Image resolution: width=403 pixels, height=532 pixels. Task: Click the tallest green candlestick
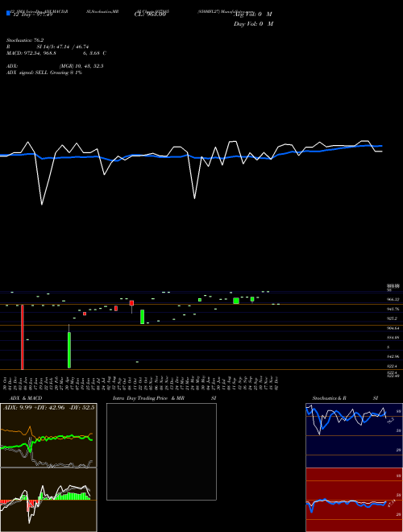point(69,350)
